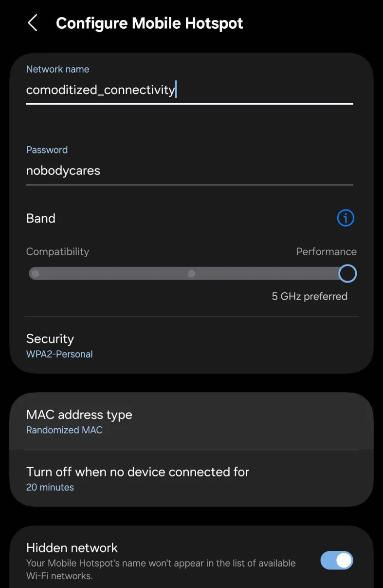The height and width of the screenshot is (588, 383).
Task: Click the 5 GHz preferred slider handle
Action: click(x=347, y=274)
